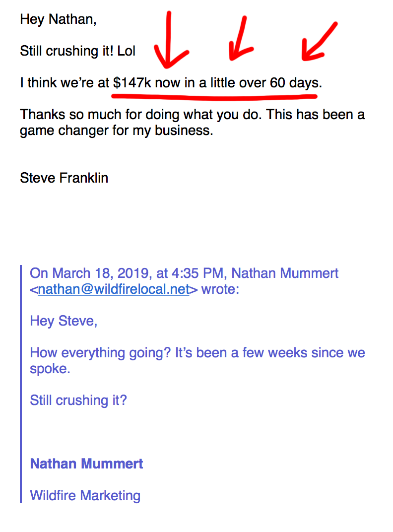This screenshot has width=393, height=532.
Task: Open the nathan@wildfirelocal.net email link
Action: click(113, 289)
